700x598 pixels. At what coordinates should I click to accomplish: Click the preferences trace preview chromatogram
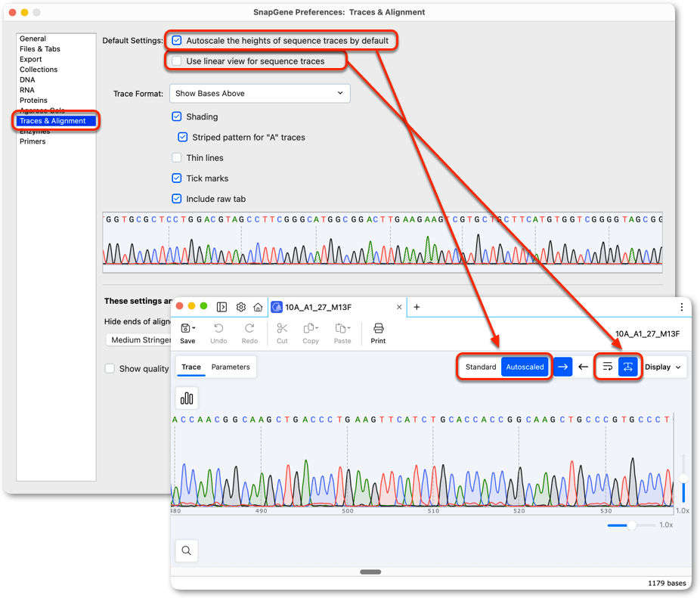(x=383, y=242)
